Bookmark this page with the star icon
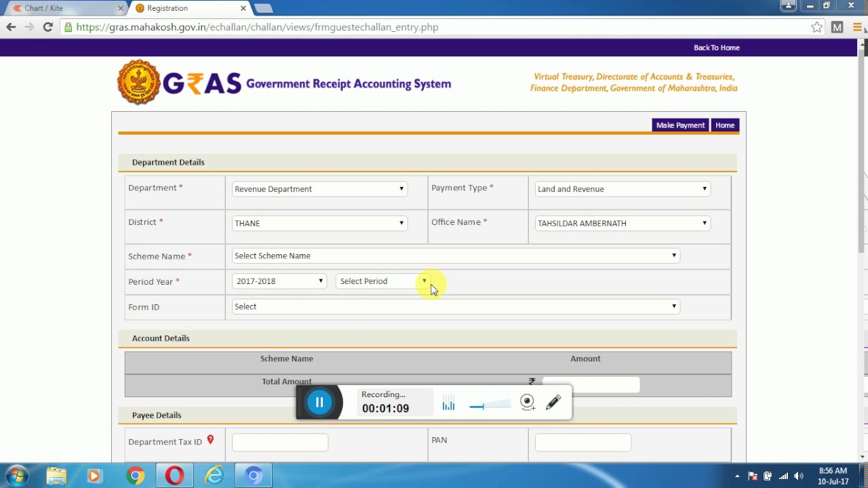This screenshot has width=868, height=488. pos(816,27)
